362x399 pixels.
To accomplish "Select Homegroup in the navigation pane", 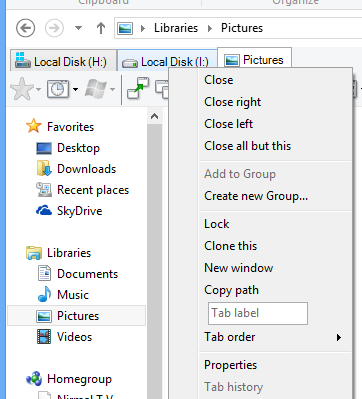I will pyautogui.click(x=79, y=379).
